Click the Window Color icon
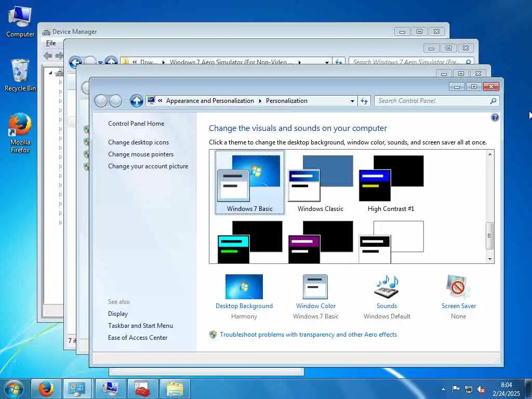This screenshot has height=399, width=532. 315,287
